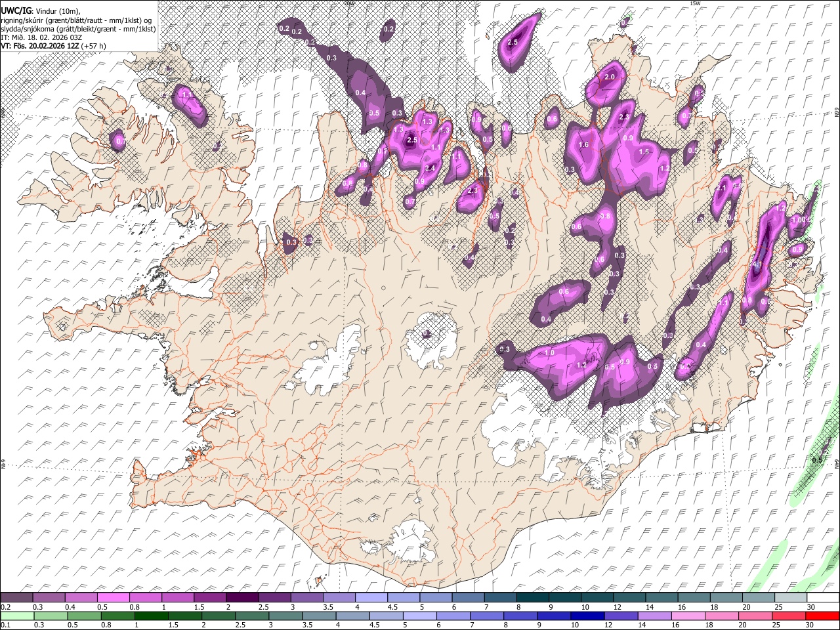Image resolution: width=840 pixels, height=630 pixels.
Task: Pick the darkest green swatch labeled 1 in the green legend row
Action: (152, 616)
